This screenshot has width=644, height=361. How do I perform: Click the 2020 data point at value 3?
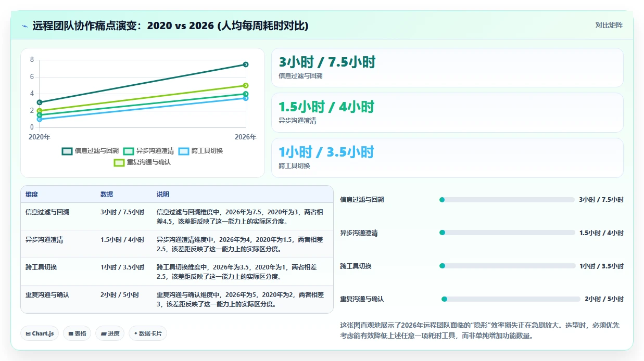[40, 102]
